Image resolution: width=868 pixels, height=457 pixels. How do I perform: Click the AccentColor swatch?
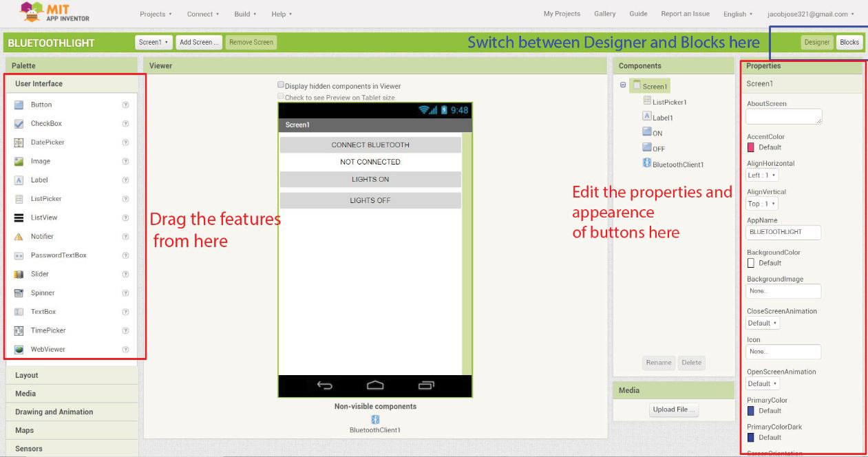tap(751, 147)
